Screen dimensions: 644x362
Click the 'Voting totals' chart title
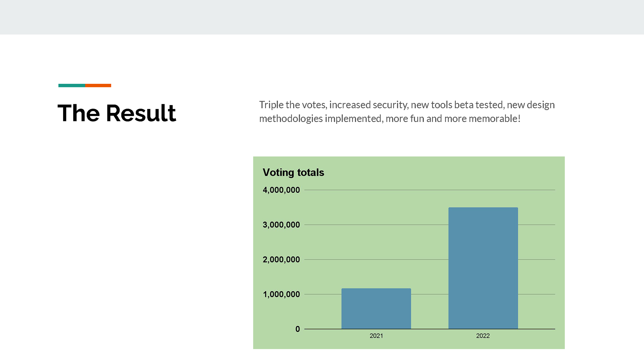(x=293, y=172)
